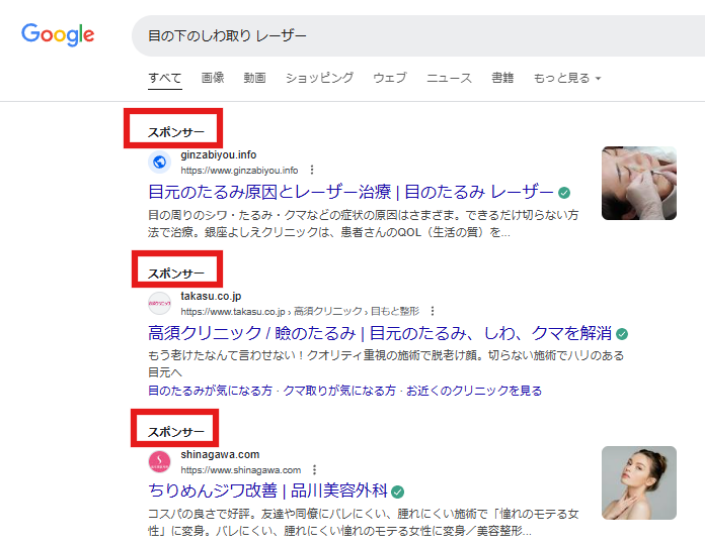Click the https://www.takasu.co.jp breadcrumb URL text

pos(300,312)
